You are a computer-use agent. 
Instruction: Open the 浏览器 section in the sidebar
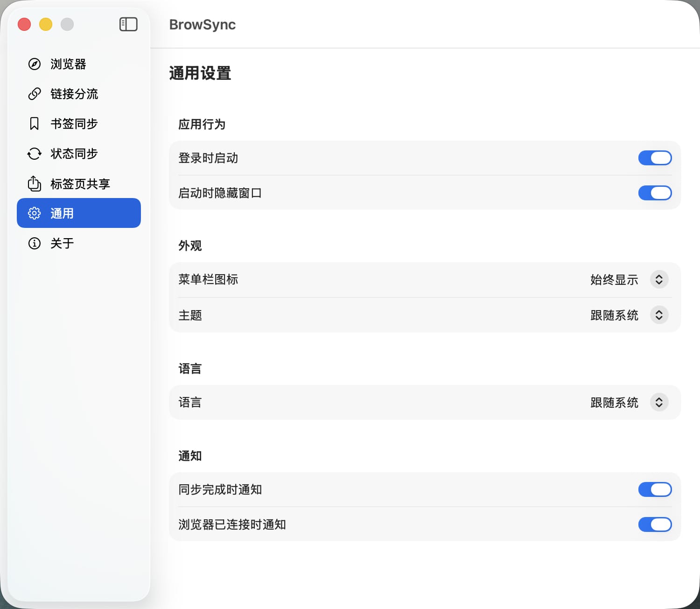coord(79,64)
